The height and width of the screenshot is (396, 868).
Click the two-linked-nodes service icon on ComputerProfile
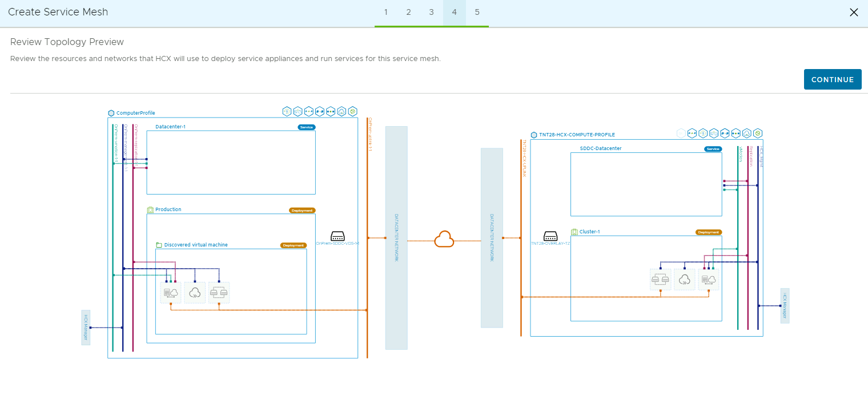(x=320, y=111)
